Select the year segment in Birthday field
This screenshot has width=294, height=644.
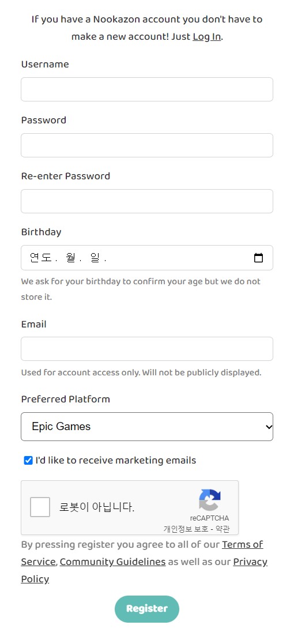pyautogui.click(x=40, y=258)
